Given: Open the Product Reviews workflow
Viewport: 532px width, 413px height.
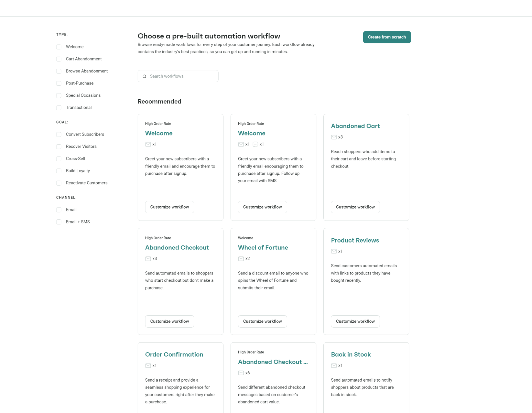Looking at the screenshot, I should tap(355, 240).
